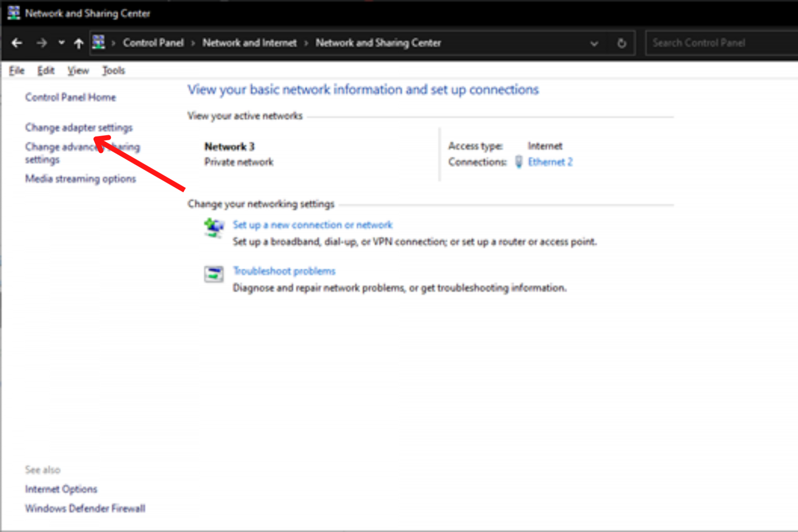The height and width of the screenshot is (532, 798).
Task: Expand the breadcrumb arrow after Network and Internet
Action: coord(305,43)
